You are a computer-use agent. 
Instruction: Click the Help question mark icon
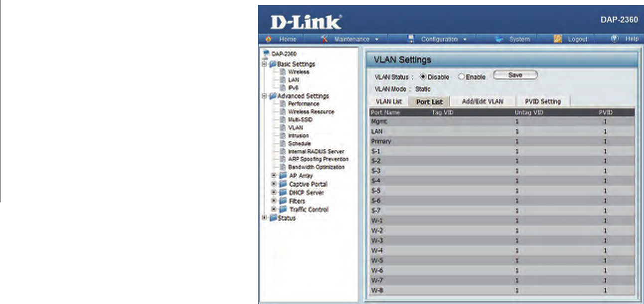coord(615,39)
